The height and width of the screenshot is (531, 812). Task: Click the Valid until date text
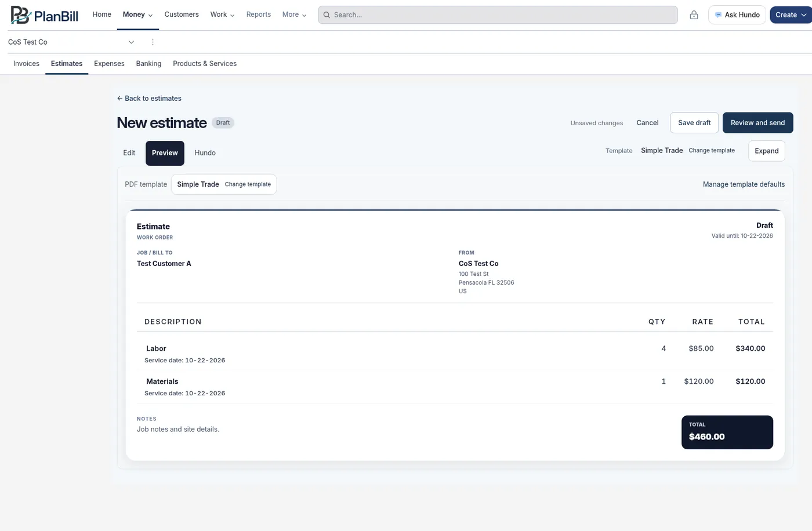pyautogui.click(x=742, y=236)
